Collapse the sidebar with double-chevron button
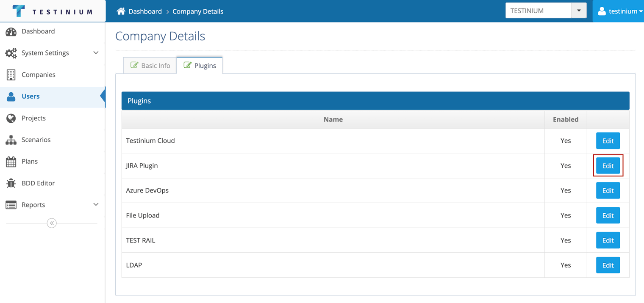Viewport: 644px width, 303px height. click(x=52, y=223)
